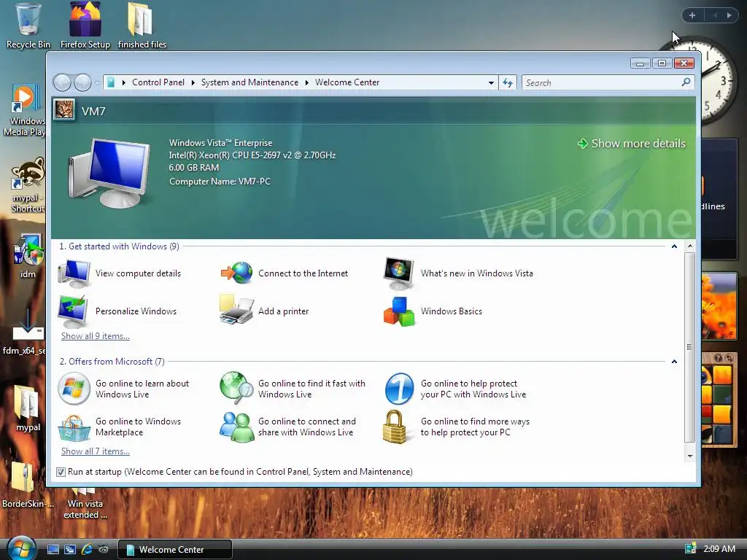Select the finished files folder on desktop
The image size is (747, 560).
(142, 26)
